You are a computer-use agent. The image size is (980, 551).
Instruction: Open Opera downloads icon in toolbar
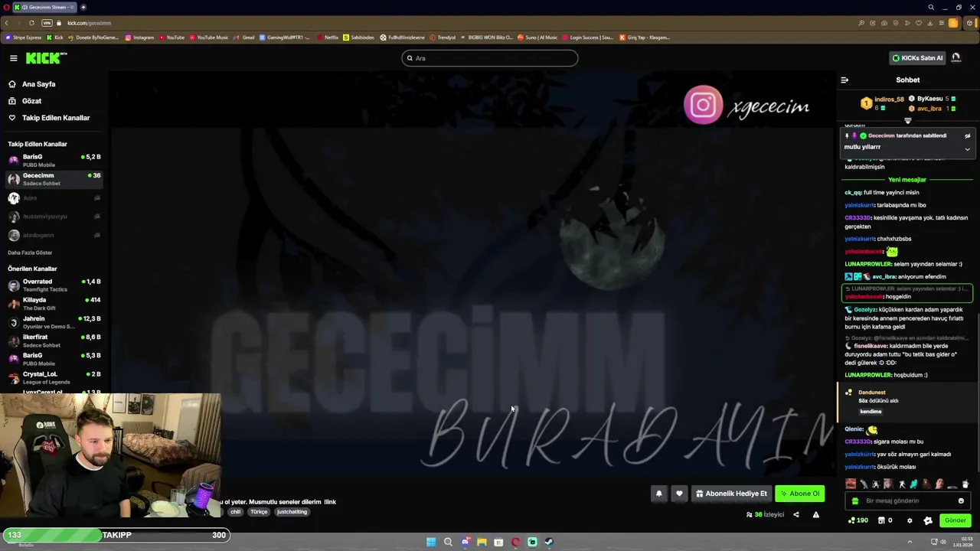(x=930, y=23)
